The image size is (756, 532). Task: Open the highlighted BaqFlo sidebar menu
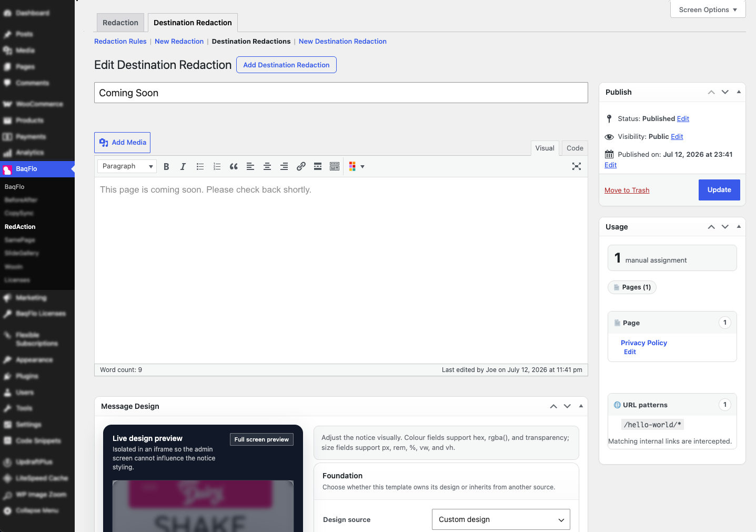pos(37,169)
